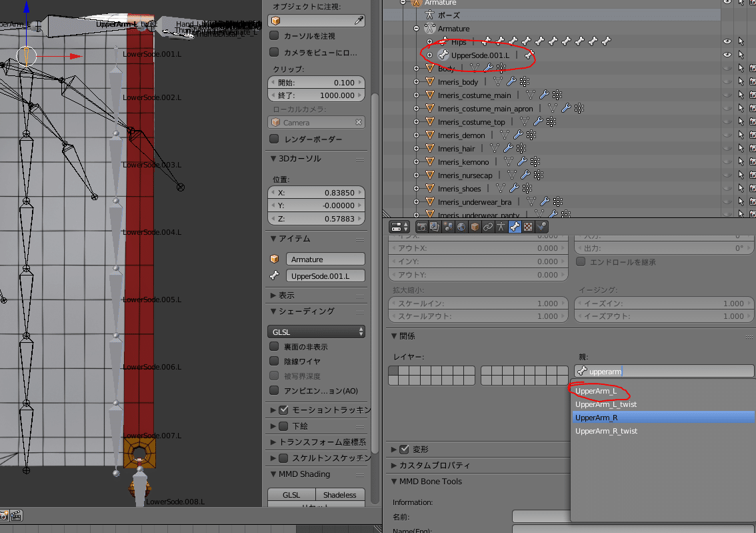Open the Armature data properties tab
Viewport: 756px width, 533px height.
pyautogui.click(x=501, y=227)
